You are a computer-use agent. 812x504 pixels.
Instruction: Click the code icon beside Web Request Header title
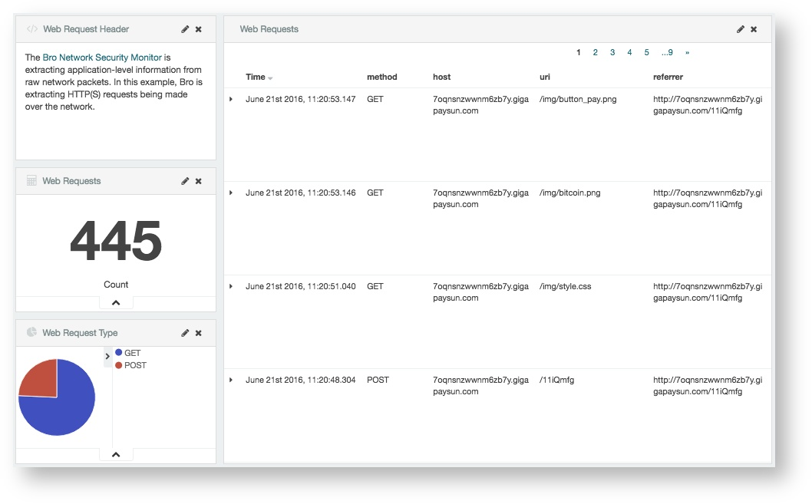tap(31, 28)
